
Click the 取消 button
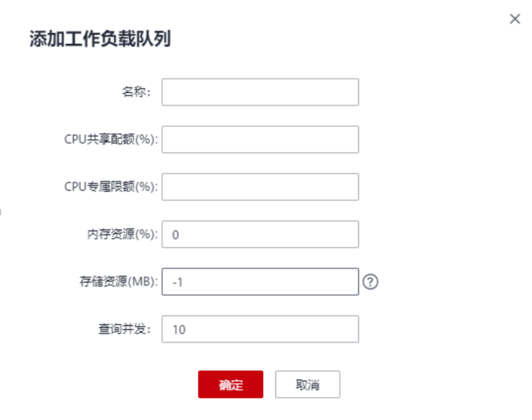tap(307, 385)
